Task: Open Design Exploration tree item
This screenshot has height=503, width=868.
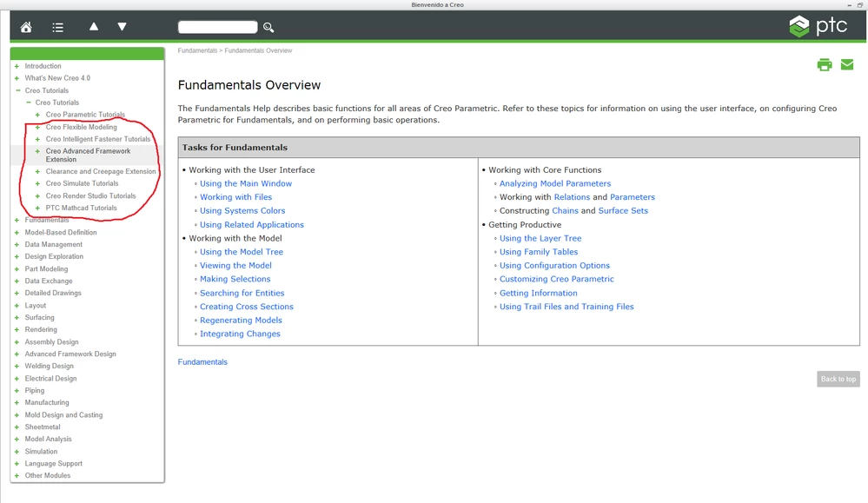Action: point(54,256)
